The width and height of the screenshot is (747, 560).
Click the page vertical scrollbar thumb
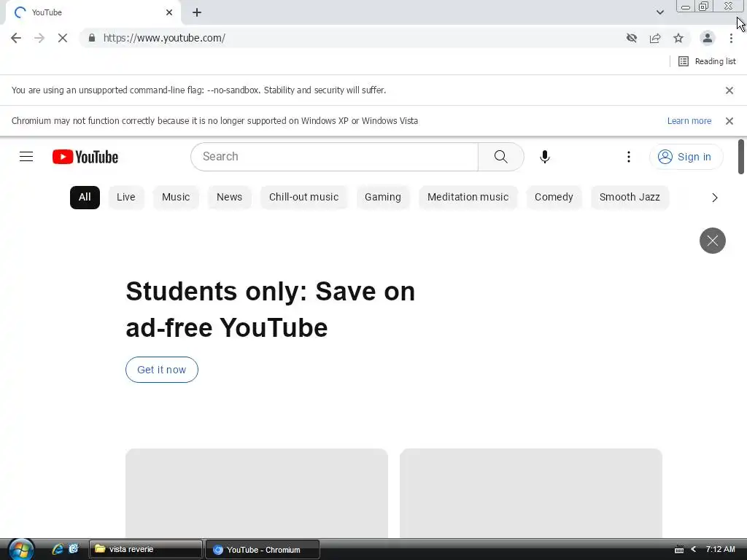(741, 157)
